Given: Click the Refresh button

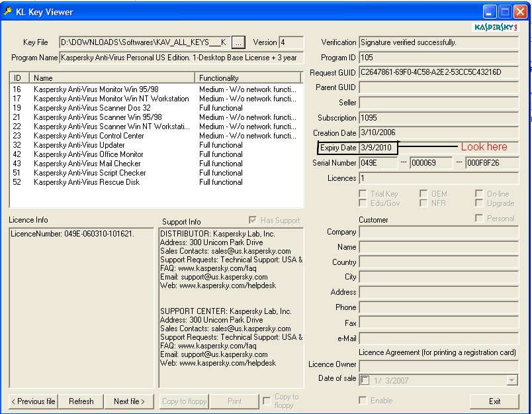Looking at the screenshot, I should (81, 401).
